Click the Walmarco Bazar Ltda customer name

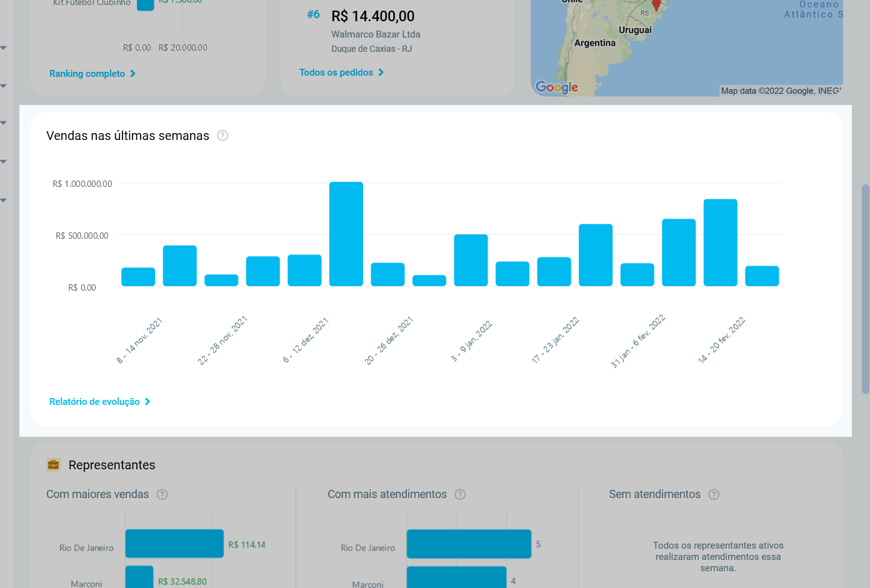376,34
